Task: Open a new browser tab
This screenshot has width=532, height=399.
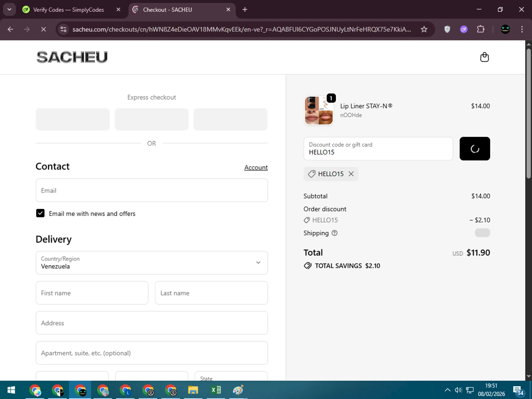Action: point(245,10)
